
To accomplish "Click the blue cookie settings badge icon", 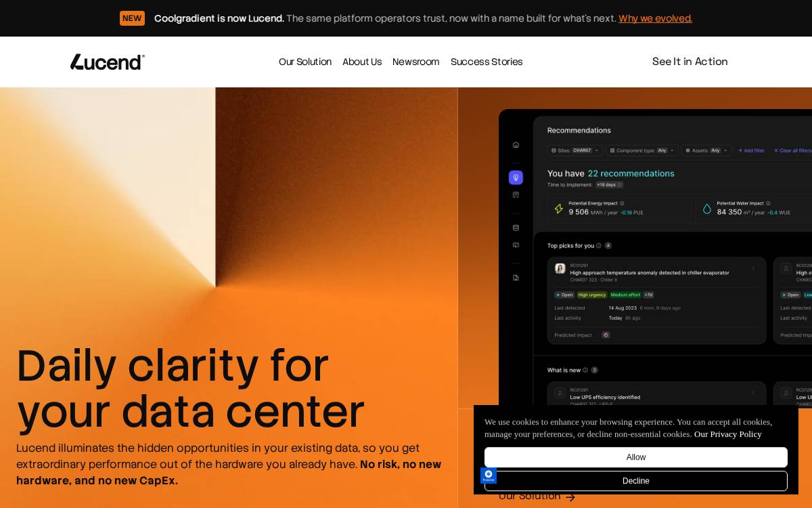I will coord(489,475).
